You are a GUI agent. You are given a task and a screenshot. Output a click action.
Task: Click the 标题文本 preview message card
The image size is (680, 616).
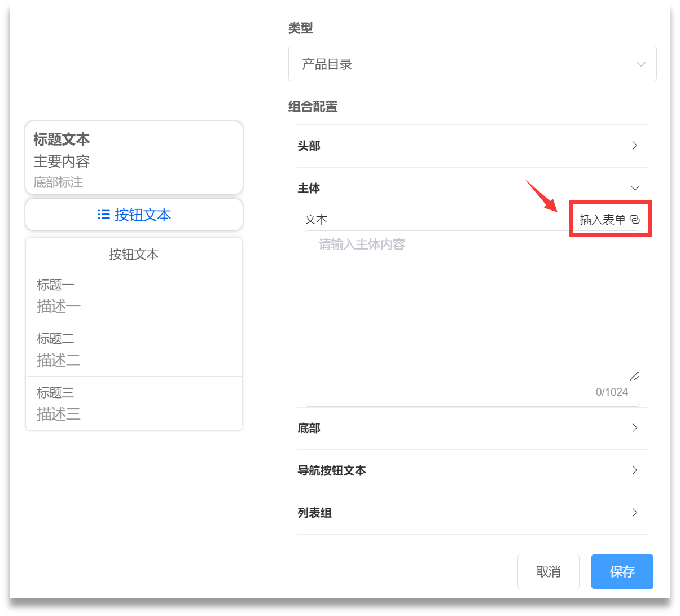134,158
